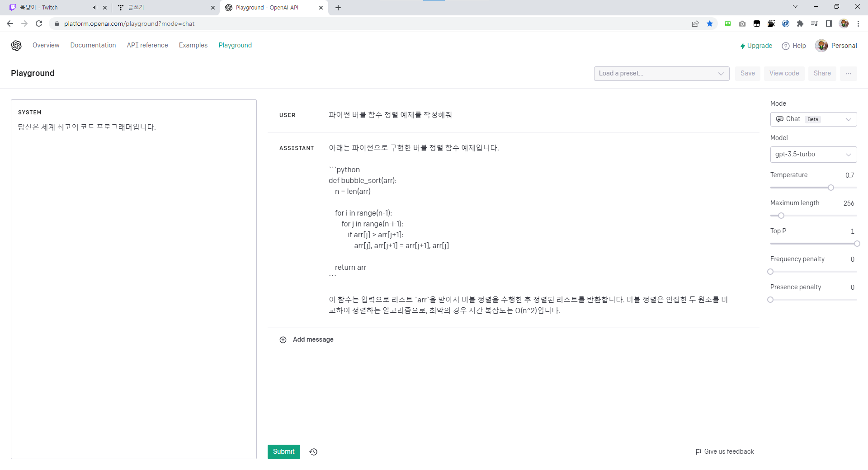Screen dimensions: 868x470
Task: Open the Chrome three-dot menu
Action: [x=858, y=23]
